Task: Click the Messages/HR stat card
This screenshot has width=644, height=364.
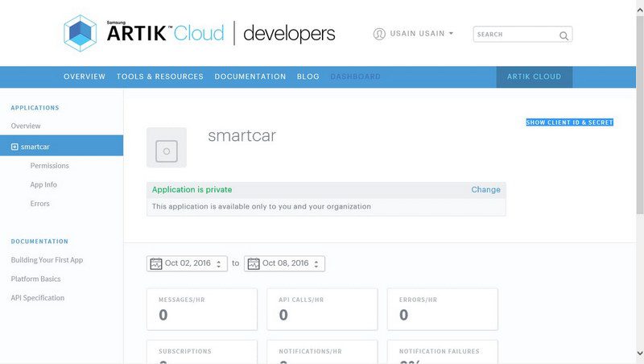Action: (202, 309)
